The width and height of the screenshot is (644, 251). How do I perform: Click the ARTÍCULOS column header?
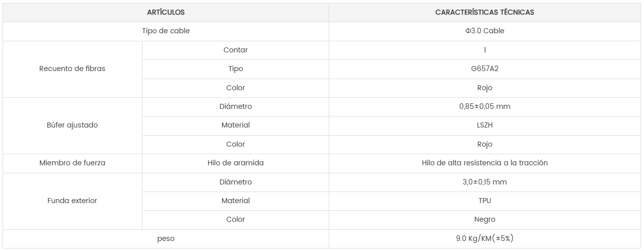(166, 12)
